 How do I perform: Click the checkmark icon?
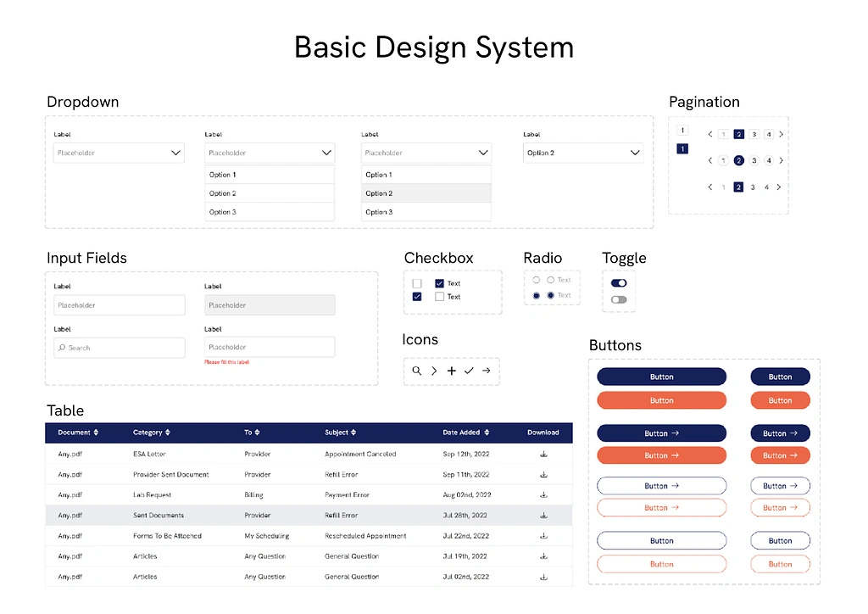[x=469, y=371]
